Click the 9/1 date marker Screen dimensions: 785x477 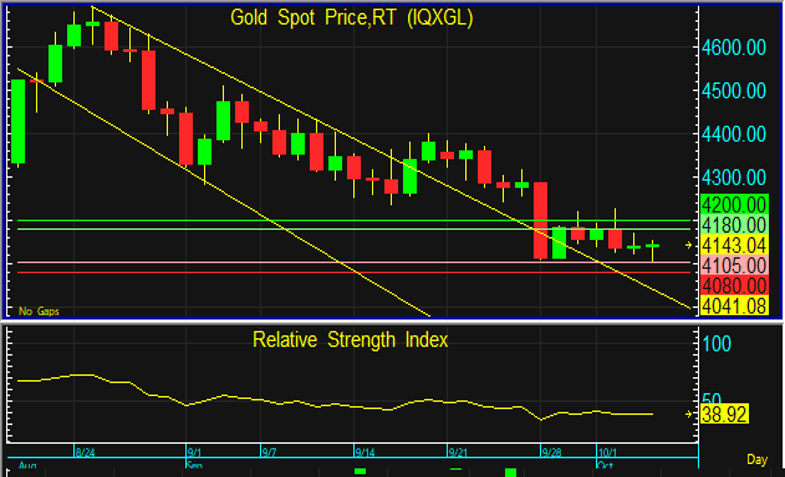194,453
